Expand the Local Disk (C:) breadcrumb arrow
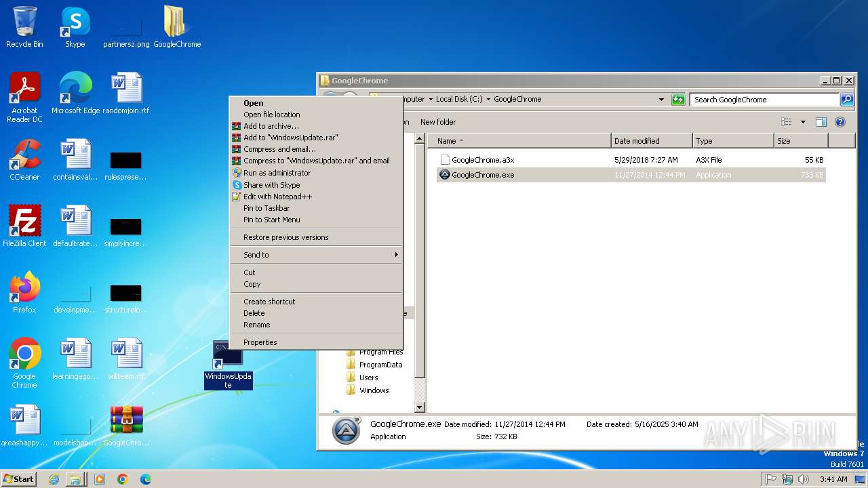This screenshot has height=488, width=868. tap(488, 99)
